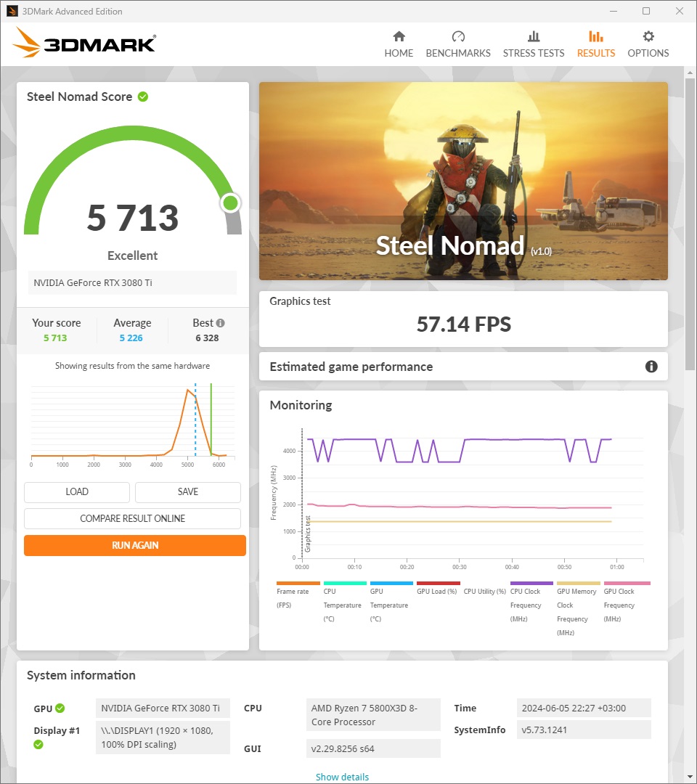
Task: Toggle the GPU Load (%) legend series
Action: pos(438,588)
